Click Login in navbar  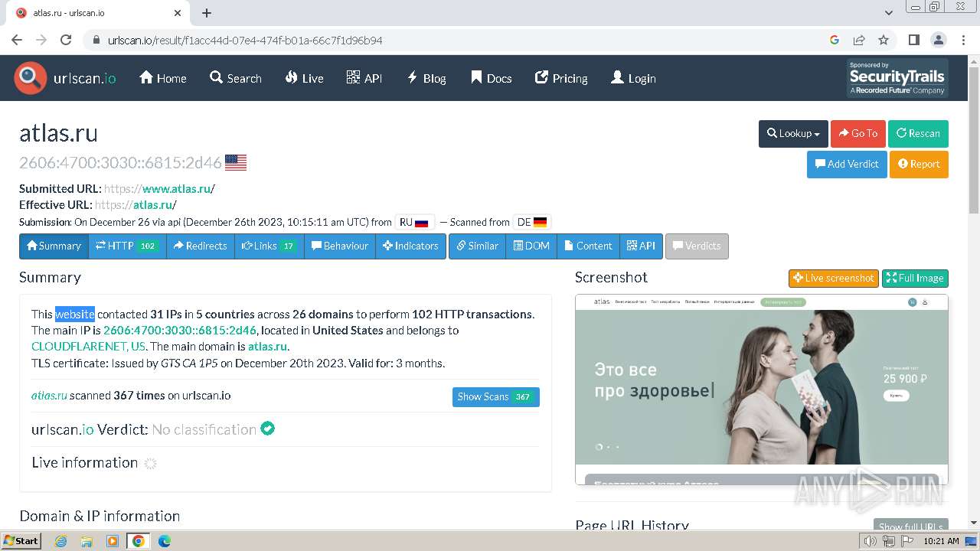[633, 78]
